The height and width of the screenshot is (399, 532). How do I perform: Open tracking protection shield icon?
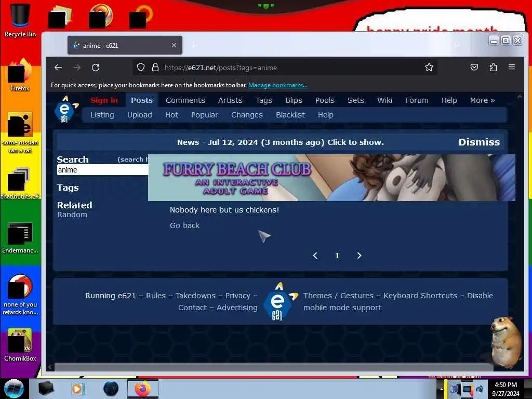coord(141,67)
